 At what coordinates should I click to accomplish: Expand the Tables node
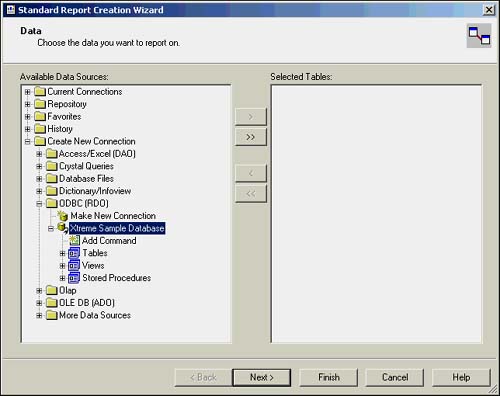coord(62,253)
